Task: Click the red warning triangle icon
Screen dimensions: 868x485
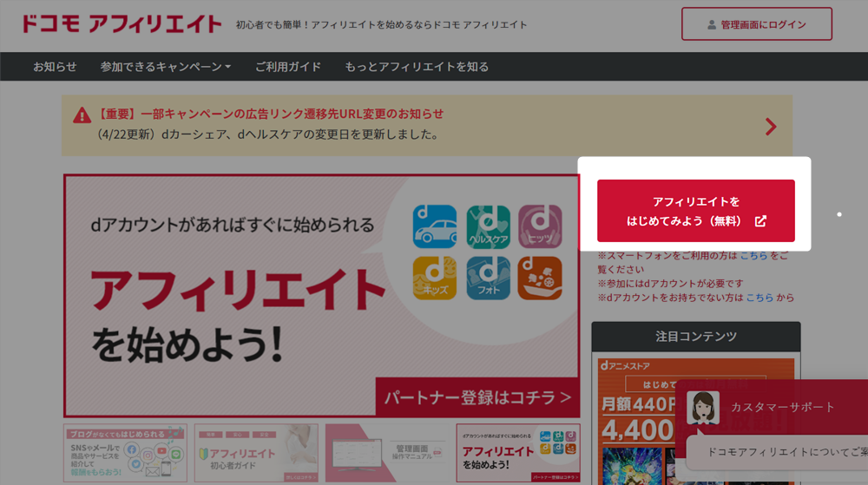Action: click(82, 115)
